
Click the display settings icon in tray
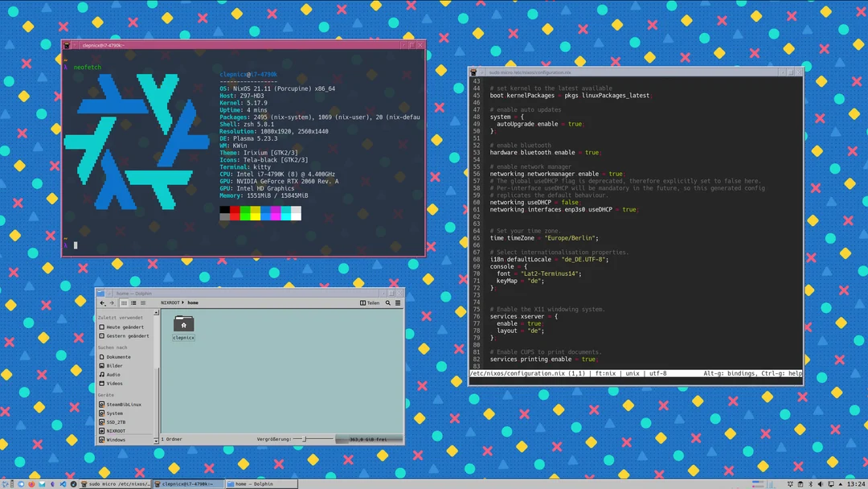(x=830, y=483)
